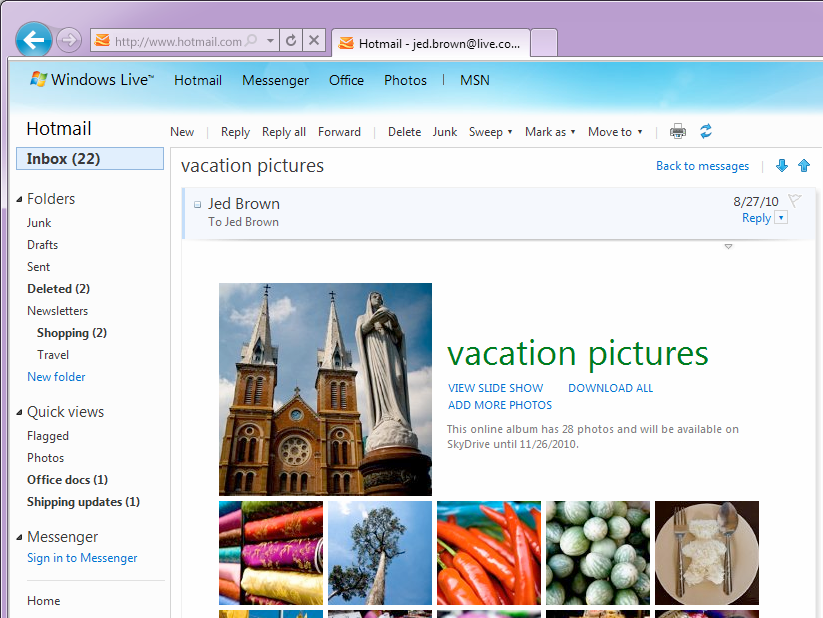Flag the message from Jed Brown

click(x=795, y=200)
